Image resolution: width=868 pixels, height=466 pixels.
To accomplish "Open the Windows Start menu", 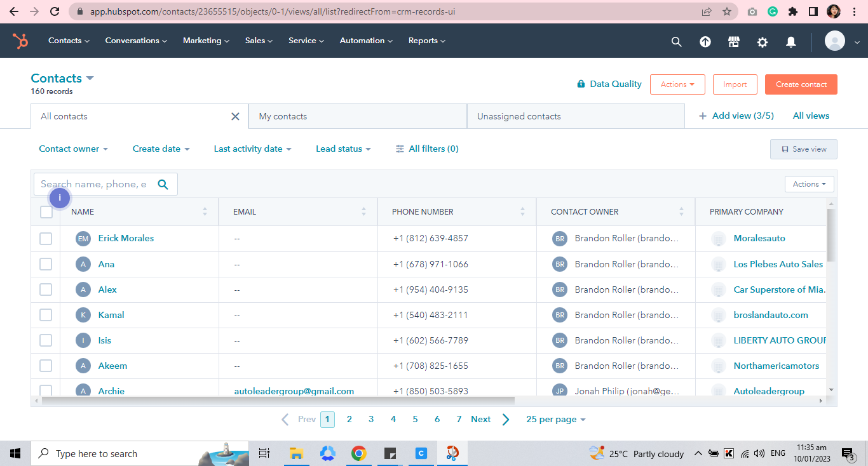I will [15, 453].
